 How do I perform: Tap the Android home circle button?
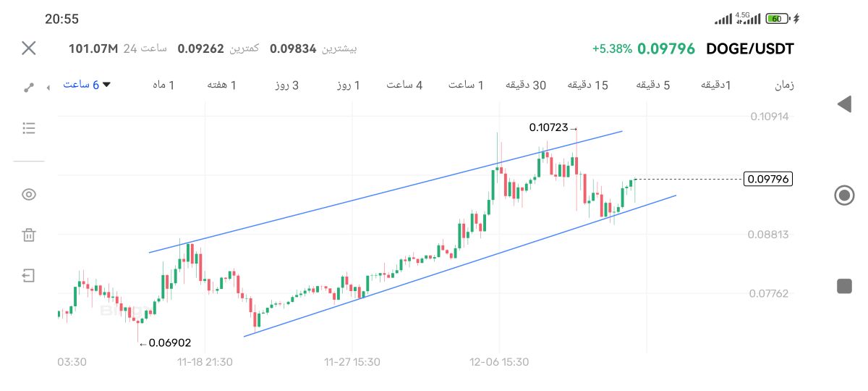844,195
